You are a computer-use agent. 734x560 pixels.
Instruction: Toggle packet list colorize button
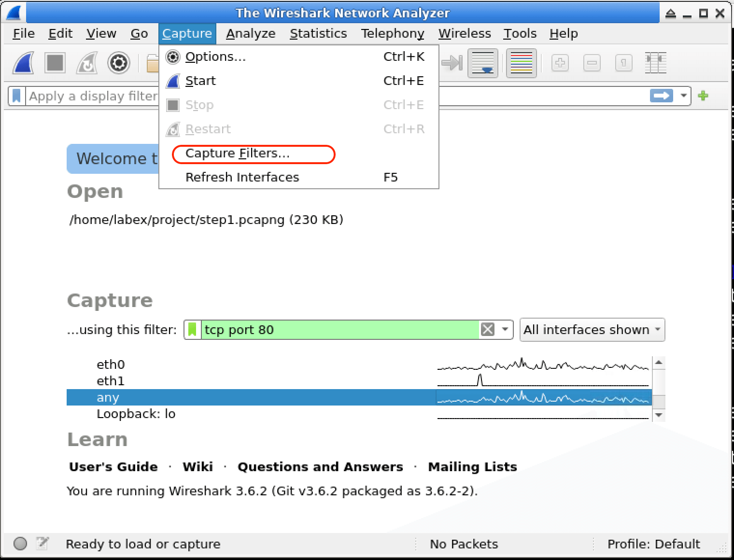[x=521, y=63]
